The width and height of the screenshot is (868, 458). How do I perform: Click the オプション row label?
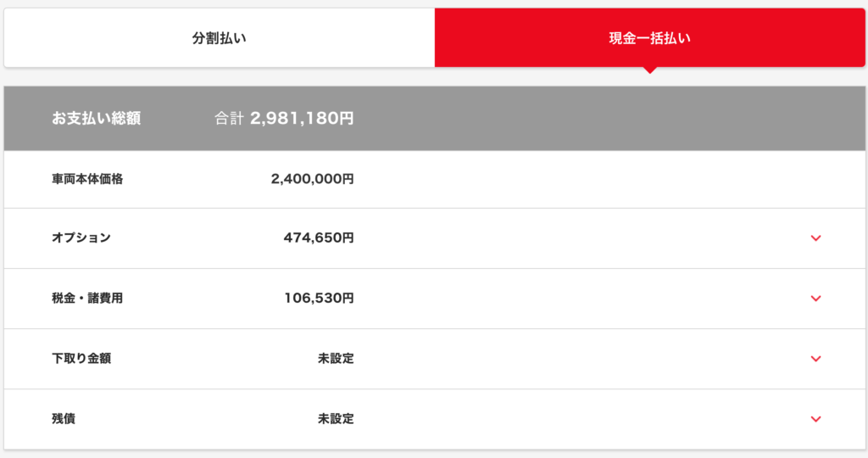(81, 238)
